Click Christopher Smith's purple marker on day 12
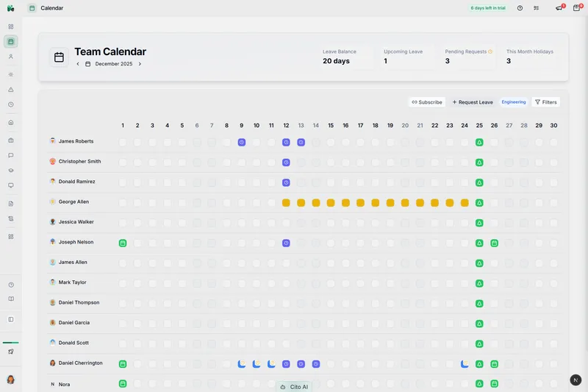Screen dimensions: 588x392 (286, 163)
